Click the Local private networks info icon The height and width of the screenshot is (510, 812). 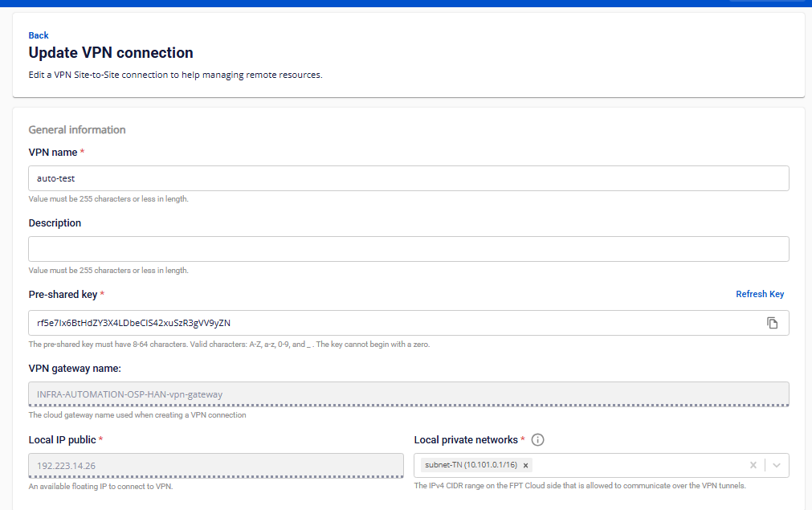(x=538, y=440)
